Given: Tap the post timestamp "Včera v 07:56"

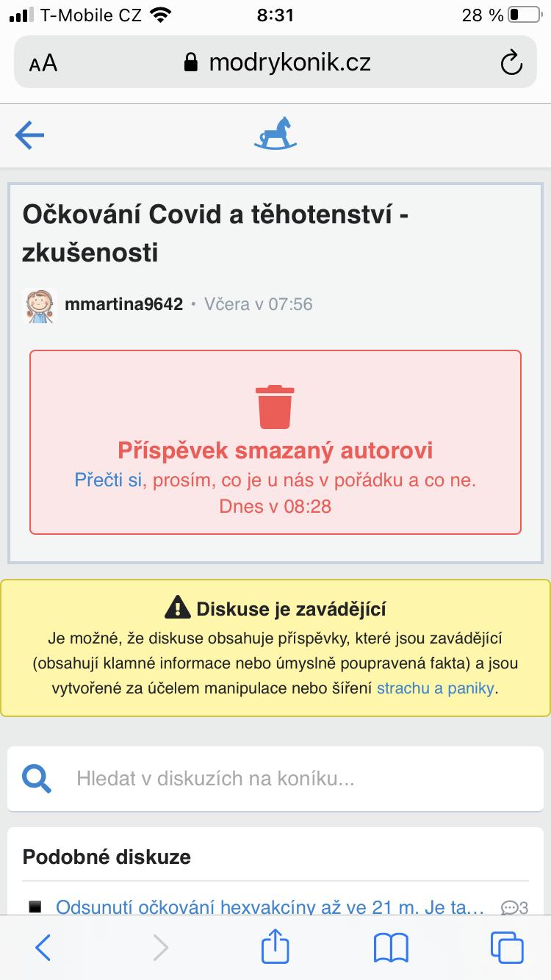Looking at the screenshot, I should [x=259, y=304].
